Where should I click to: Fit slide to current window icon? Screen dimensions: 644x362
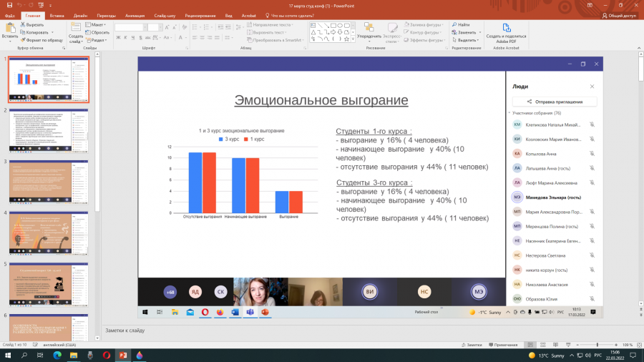coord(639,345)
